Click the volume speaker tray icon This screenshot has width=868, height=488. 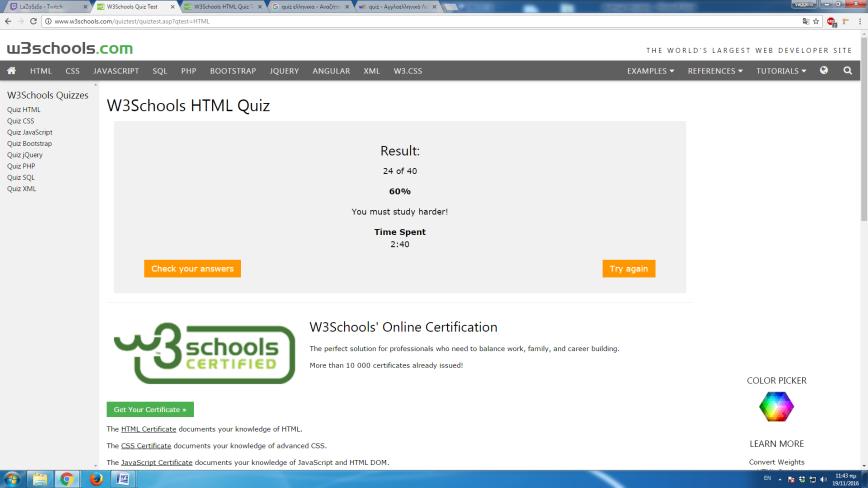point(823,479)
